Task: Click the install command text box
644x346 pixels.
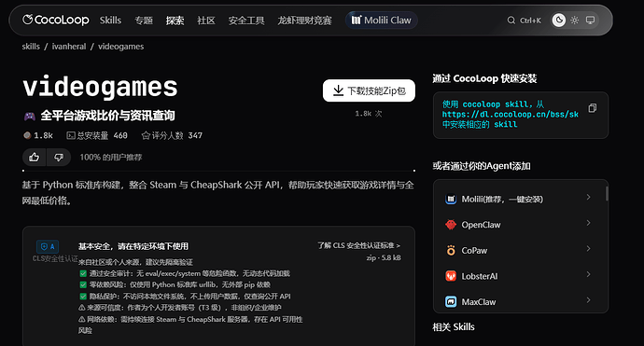Action: point(521,115)
